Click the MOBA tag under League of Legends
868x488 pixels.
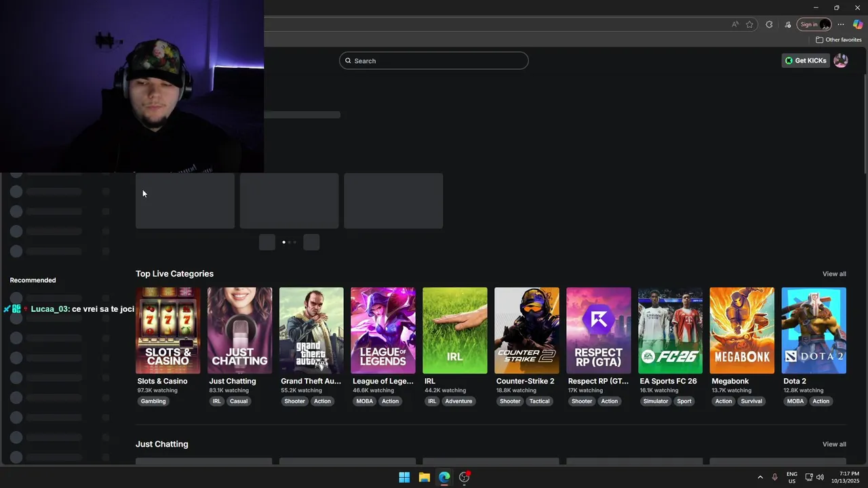[365, 401]
